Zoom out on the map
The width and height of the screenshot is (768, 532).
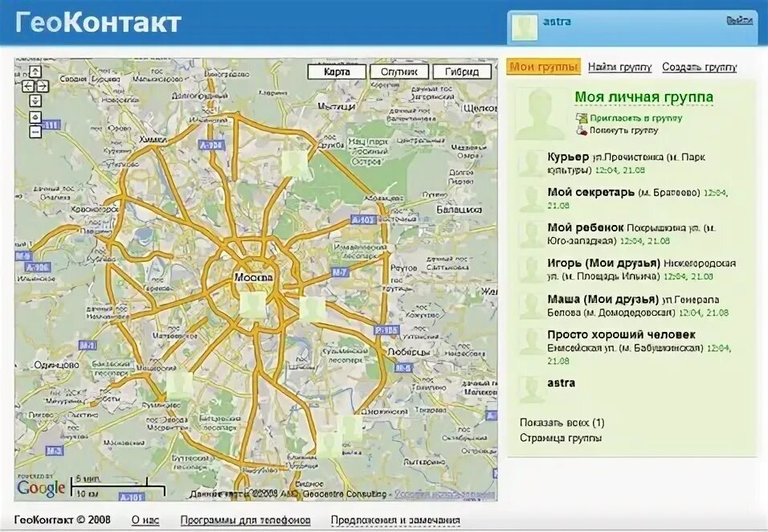(35, 132)
